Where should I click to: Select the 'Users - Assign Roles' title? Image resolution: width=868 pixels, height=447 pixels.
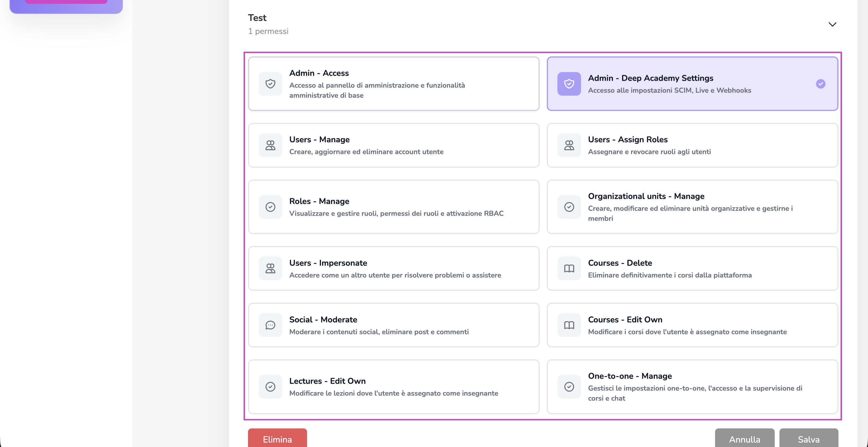click(627, 139)
